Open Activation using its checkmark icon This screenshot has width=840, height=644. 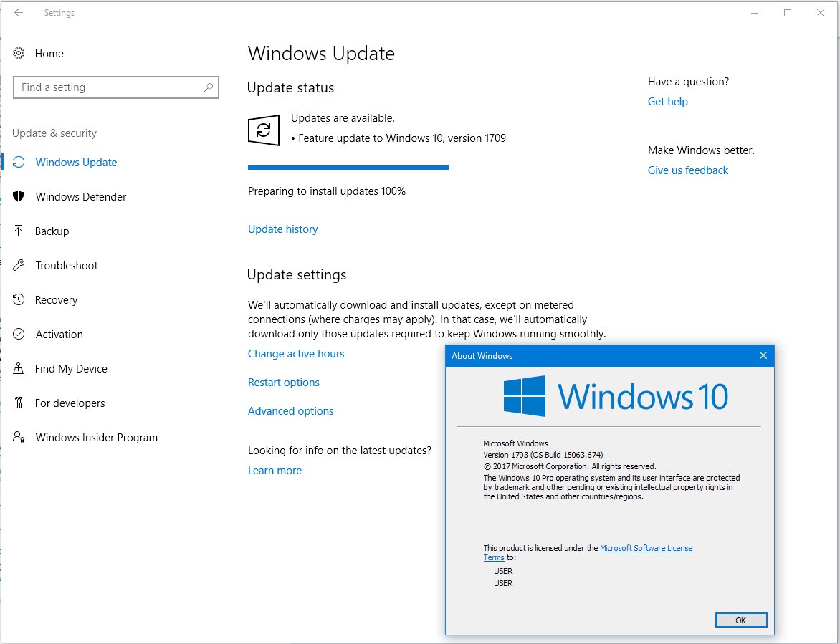[x=20, y=334]
